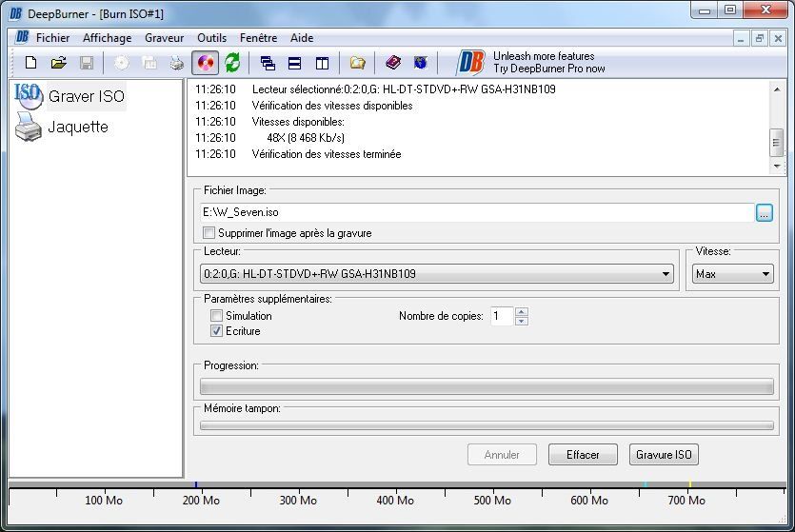Viewport: 795px width, 532px height.
Task: Click the grayed icon next to disc icon
Action: [149, 63]
